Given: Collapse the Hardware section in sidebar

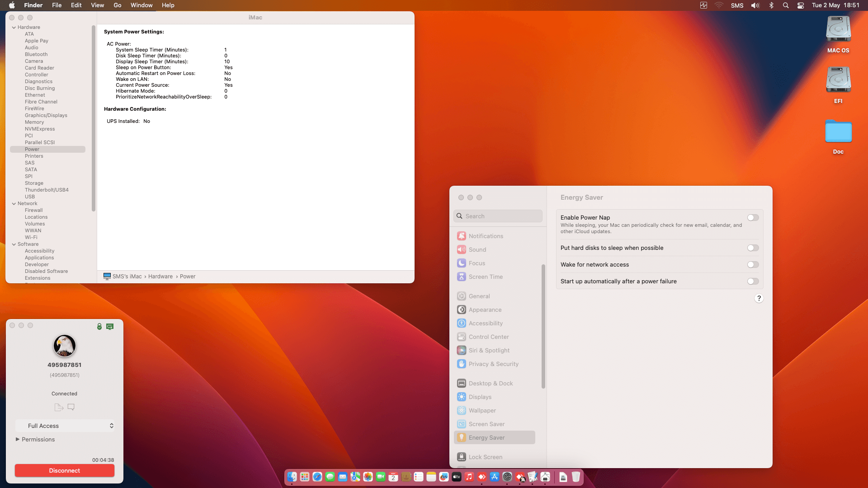Looking at the screenshot, I should click(x=14, y=28).
